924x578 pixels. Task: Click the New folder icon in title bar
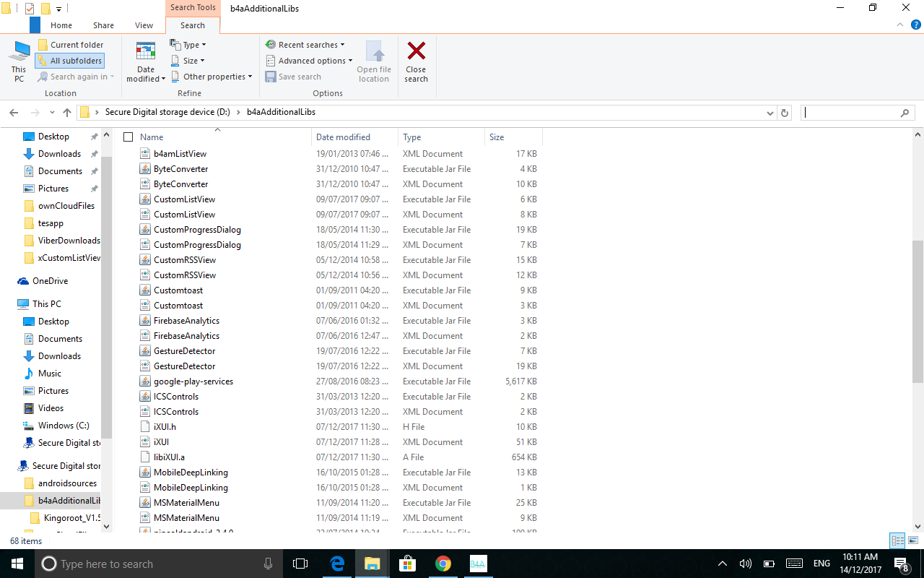(x=45, y=9)
